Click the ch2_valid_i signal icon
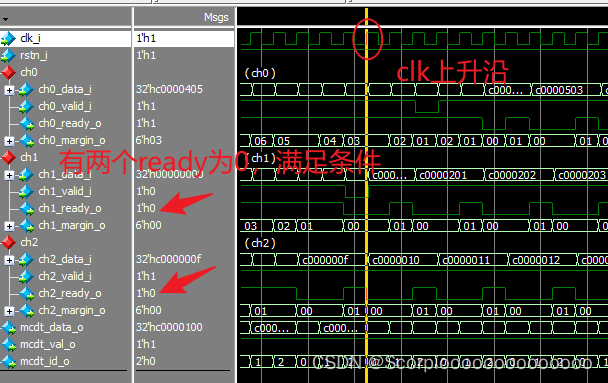This screenshot has width=608, height=383. pos(26,277)
